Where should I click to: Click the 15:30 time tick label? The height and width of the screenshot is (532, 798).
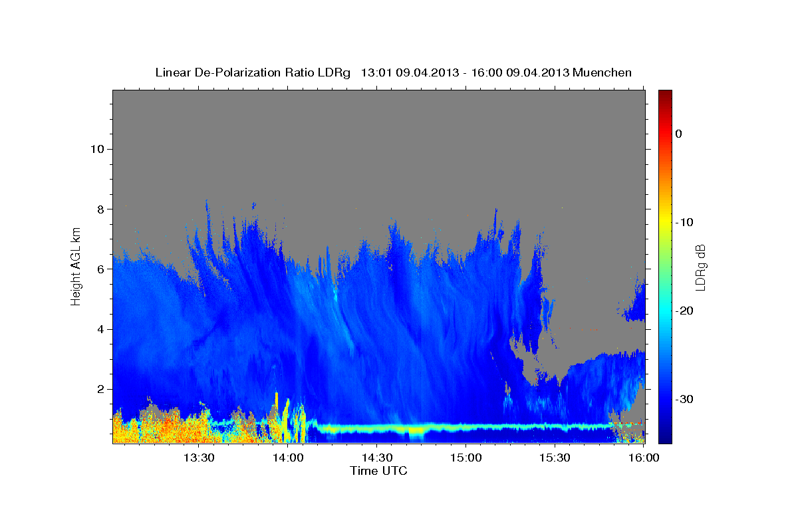tap(554, 458)
